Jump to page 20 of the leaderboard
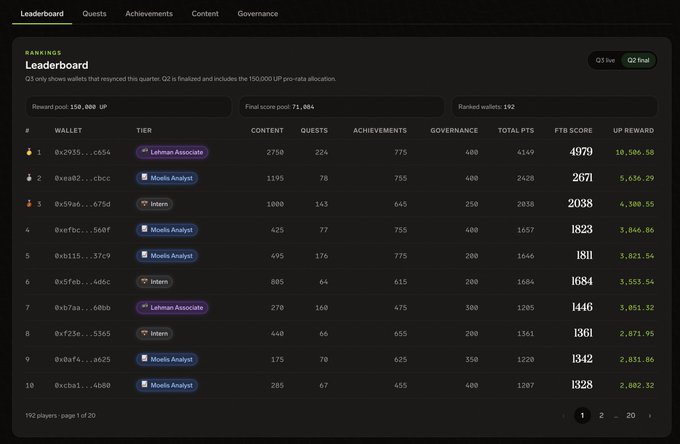 coord(631,415)
